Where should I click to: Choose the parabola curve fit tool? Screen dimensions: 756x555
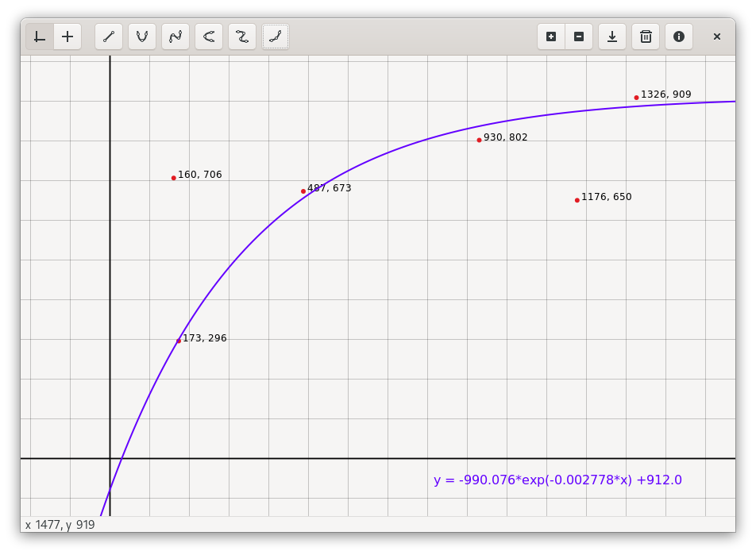point(141,37)
